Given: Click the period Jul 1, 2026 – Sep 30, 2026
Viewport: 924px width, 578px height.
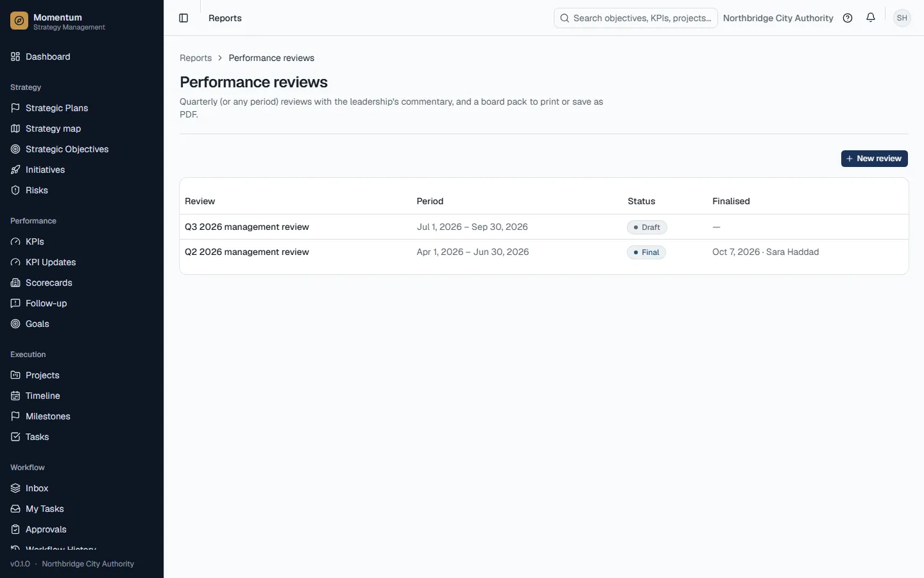Looking at the screenshot, I should pos(472,227).
